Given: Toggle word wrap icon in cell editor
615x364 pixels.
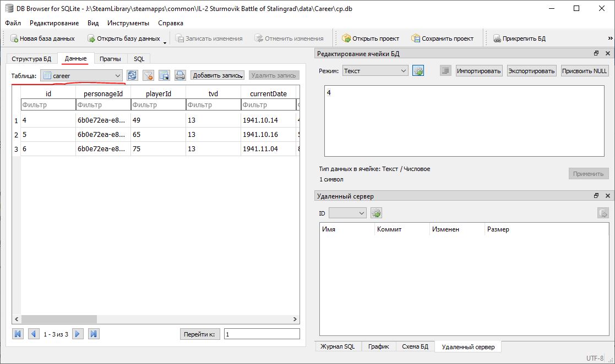Looking at the screenshot, I should click(x=445, y=71).
